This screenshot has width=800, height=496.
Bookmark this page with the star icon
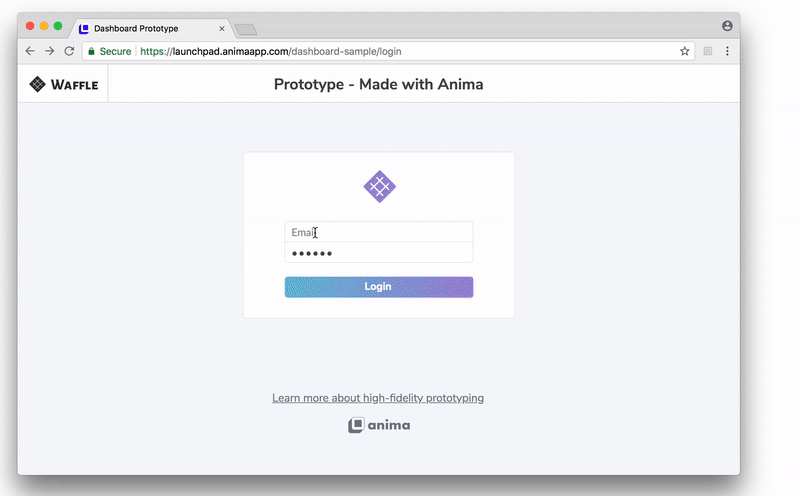coord(685,51)
